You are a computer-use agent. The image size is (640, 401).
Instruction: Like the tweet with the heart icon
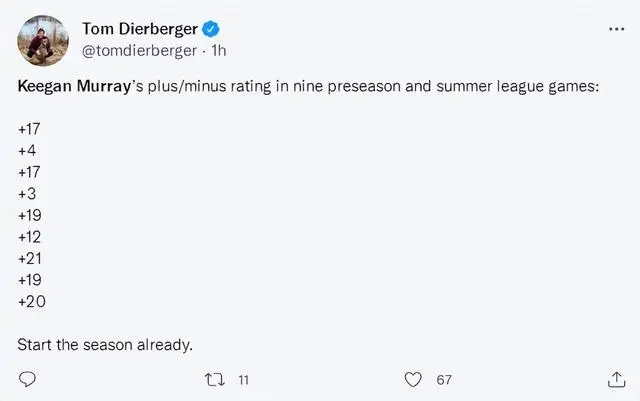(412, 379)
